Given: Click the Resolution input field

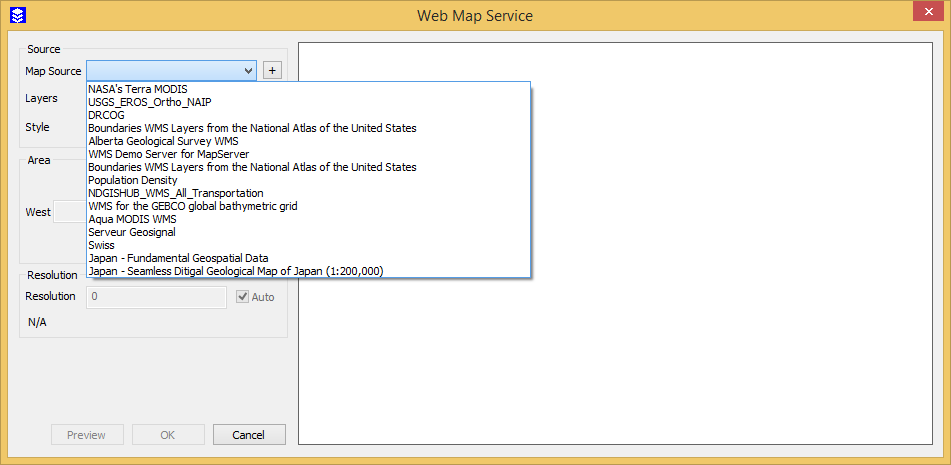Looking at the screenshot, I should coord(156,297).
